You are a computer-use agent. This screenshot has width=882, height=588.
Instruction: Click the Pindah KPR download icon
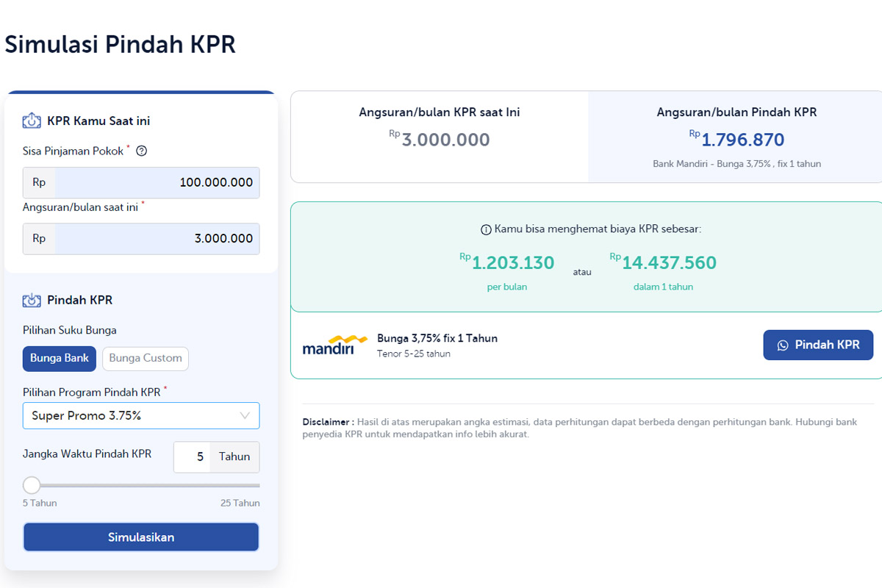32,301
